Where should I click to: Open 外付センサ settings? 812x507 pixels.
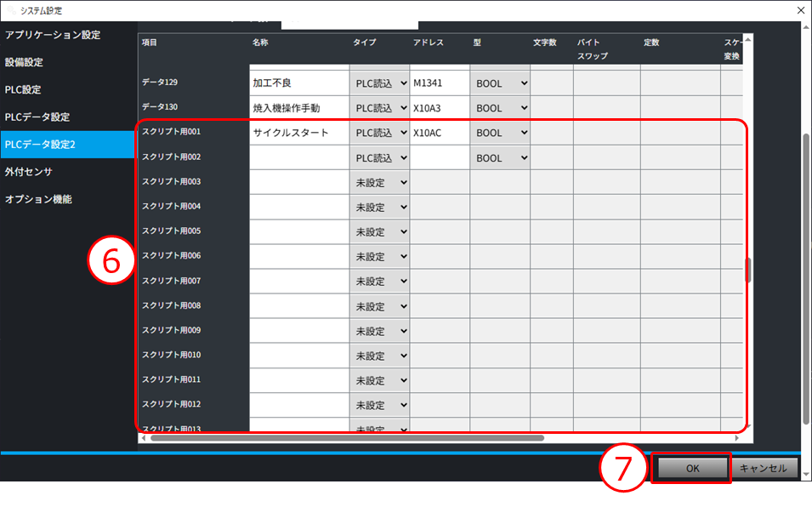click(x=29, y=171)
